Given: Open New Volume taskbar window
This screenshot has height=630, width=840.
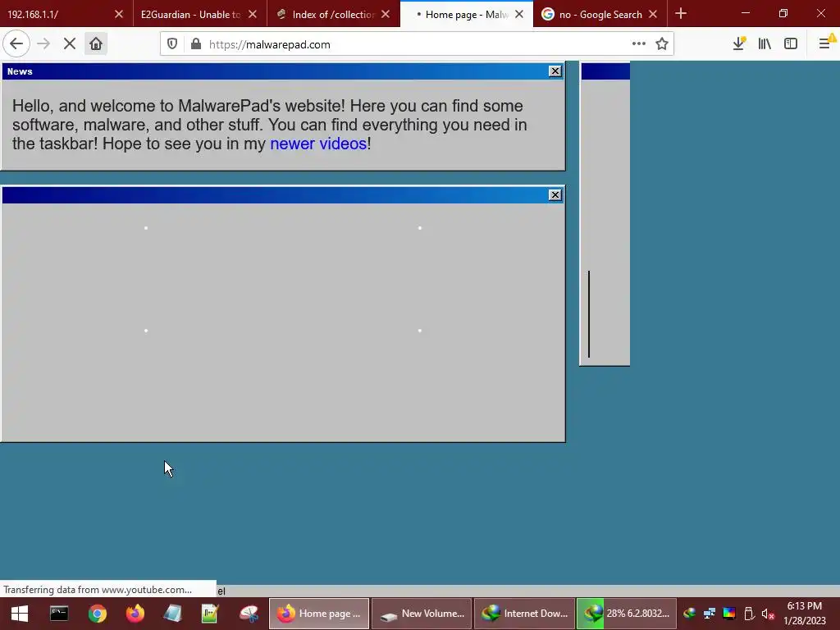Looking at the screenshot, I should pos(422,614).
